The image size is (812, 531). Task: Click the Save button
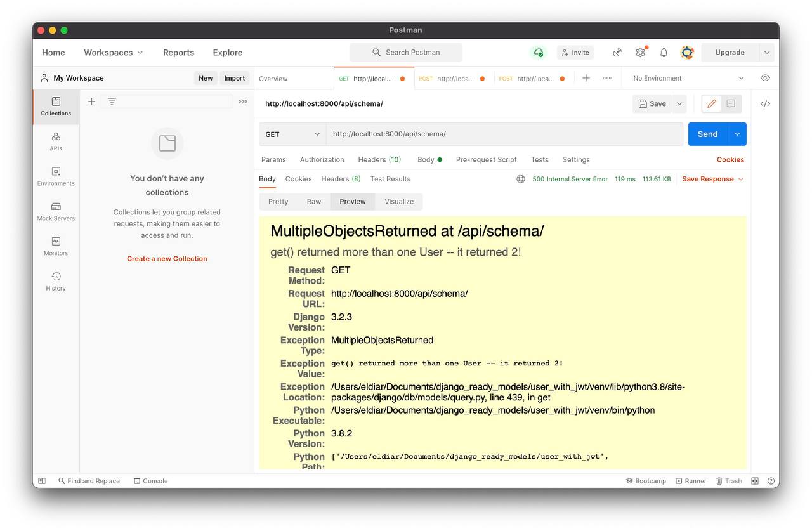point(652,103)
